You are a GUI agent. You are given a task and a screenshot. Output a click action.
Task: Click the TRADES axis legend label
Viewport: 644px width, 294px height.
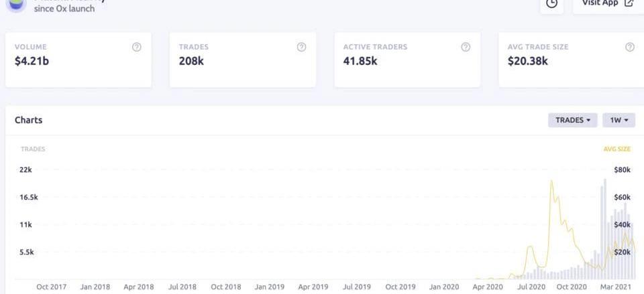33,149
